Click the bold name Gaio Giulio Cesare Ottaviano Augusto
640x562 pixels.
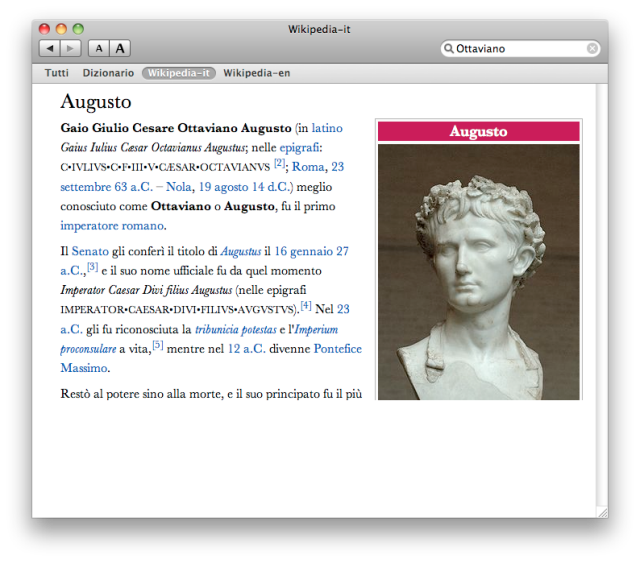(176, 128)
